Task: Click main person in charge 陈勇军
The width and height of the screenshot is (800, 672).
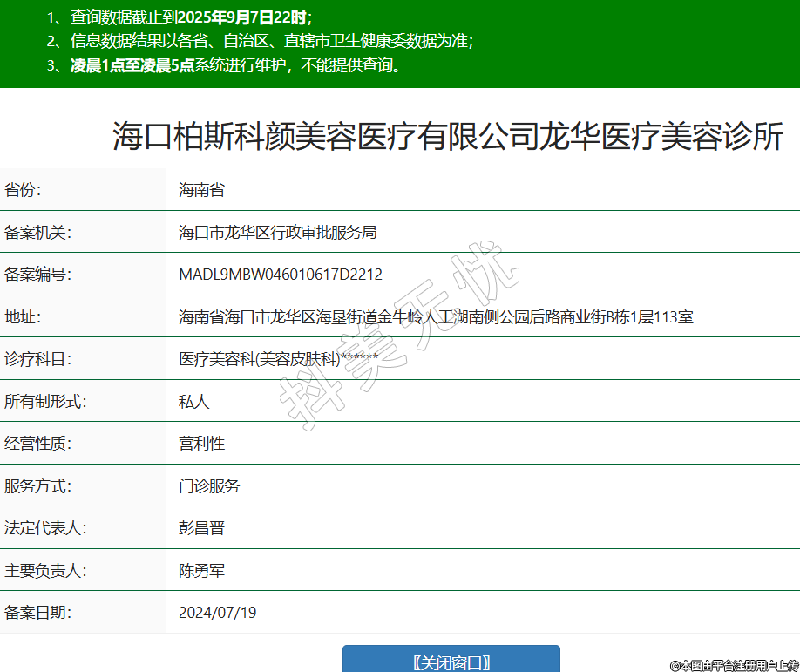Action: [x=201, y=571]
